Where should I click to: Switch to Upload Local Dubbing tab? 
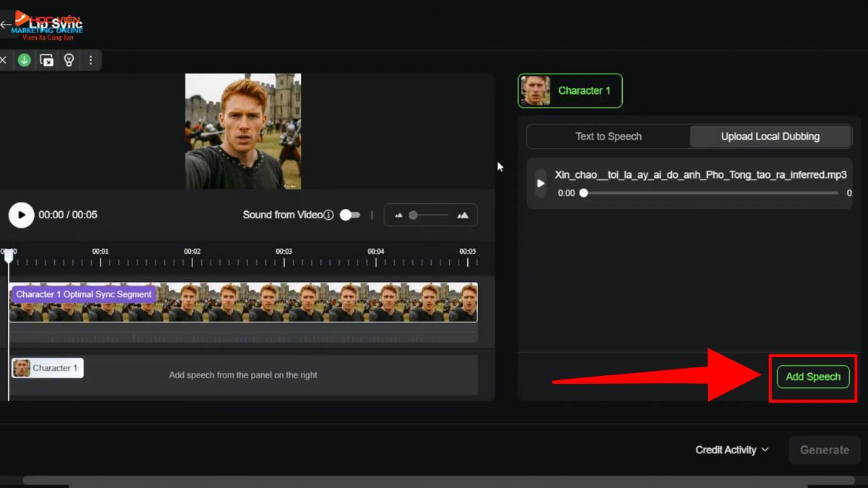click(x=770, y=136)
